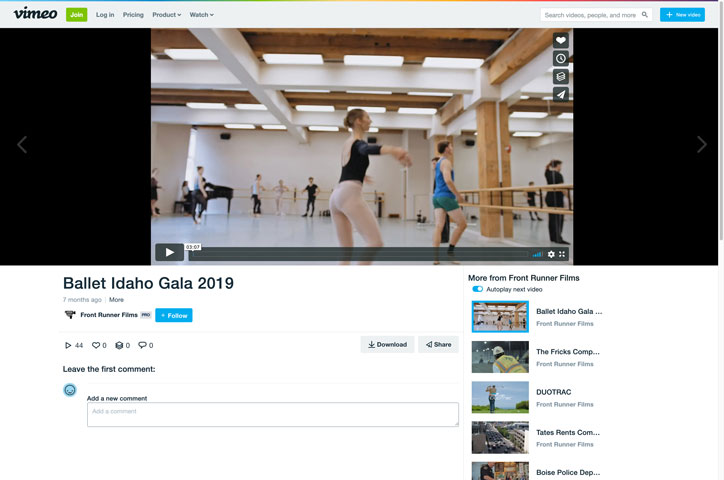The height and width of the screenshot is (480, 724).
Task: Click Tates Rents Com... title link
Action: tap(568, 432)
